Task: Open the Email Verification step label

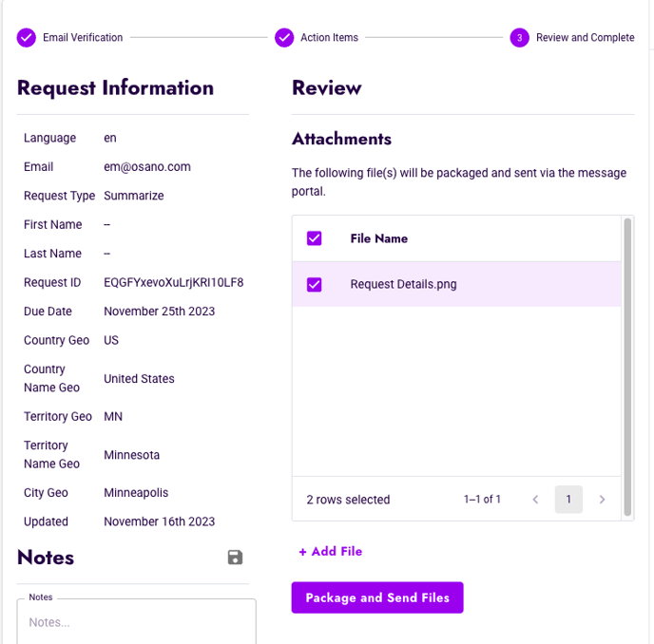Action: [x=83, y=38]
